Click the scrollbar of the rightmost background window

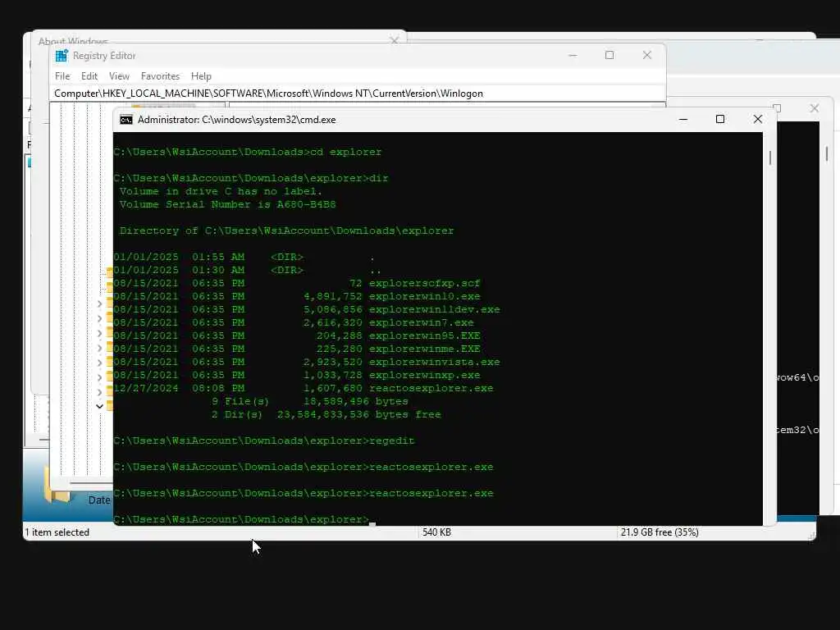[827, 153]
